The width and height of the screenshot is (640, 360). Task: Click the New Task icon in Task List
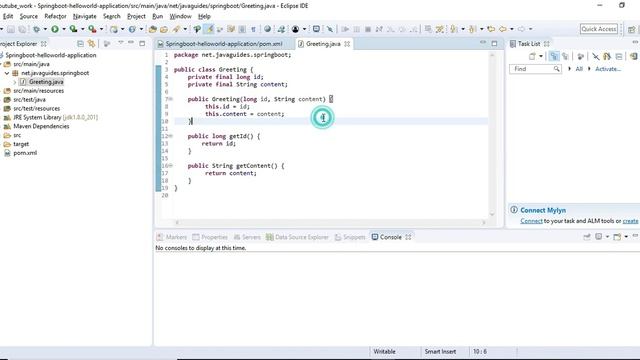click(x=532, y=56)
